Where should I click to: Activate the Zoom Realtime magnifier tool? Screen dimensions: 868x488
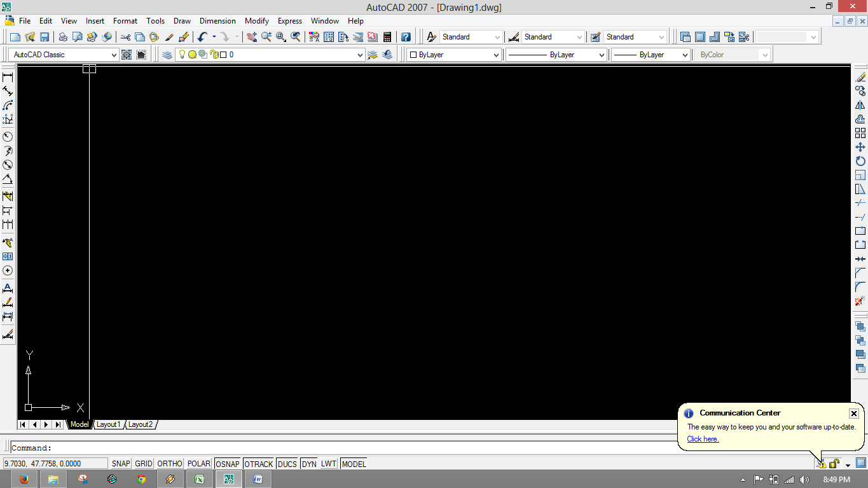266,37
